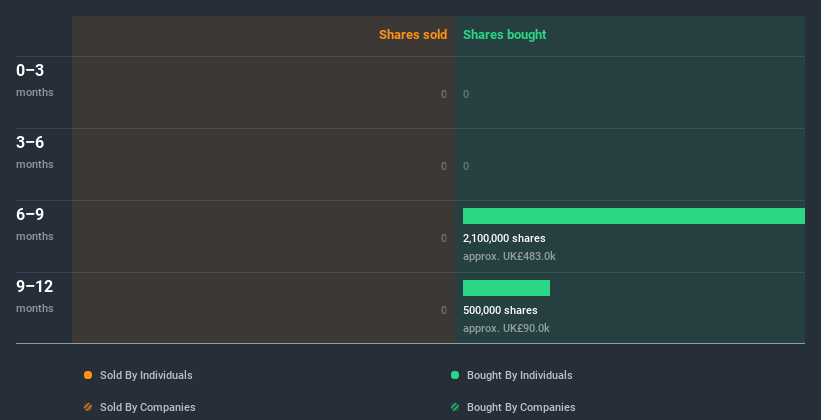Click the striped Bought By Companies marker

coord(455,407)
